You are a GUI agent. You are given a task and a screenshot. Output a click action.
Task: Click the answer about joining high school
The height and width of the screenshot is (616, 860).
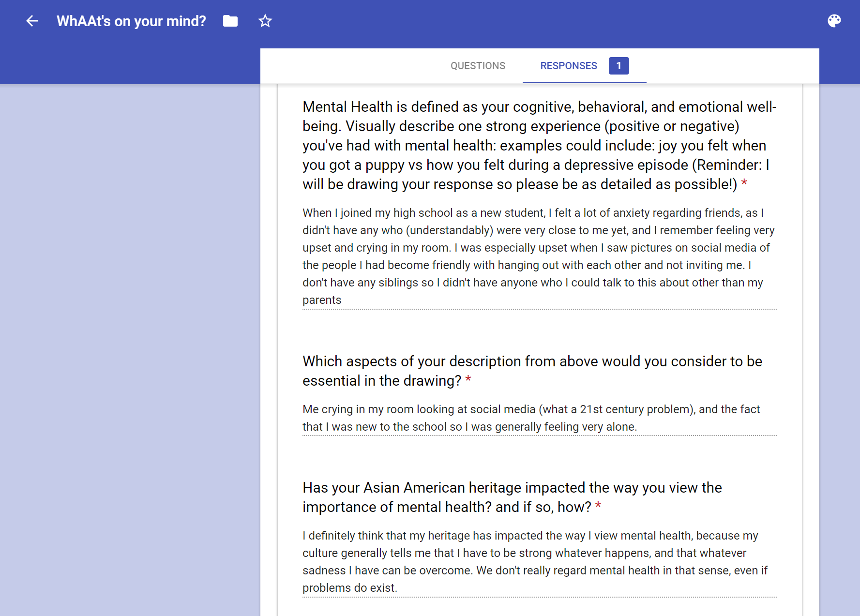coord(532,248)
